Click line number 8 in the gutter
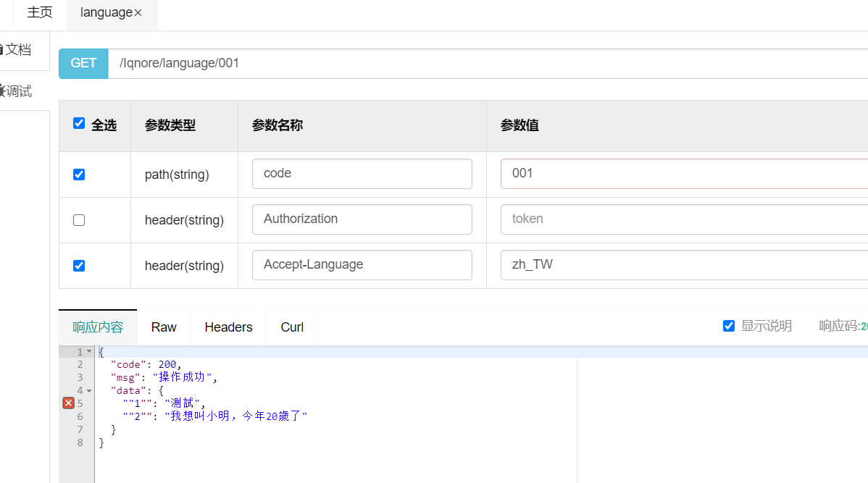Viewport: 868px width, 483px height. (x=80, y=442)
